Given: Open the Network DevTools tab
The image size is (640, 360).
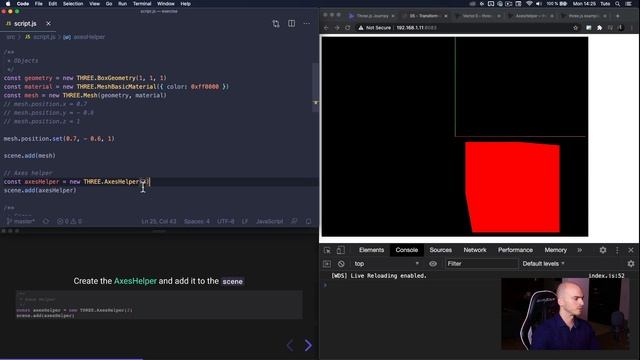Looking at the screenshot, I should 475,250.
